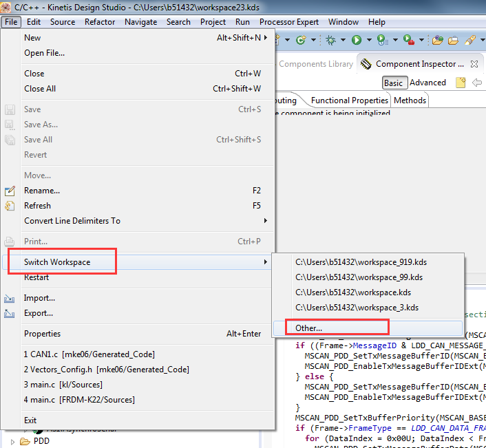Image resolution: width=486 pixels, height=448 pixels.
Task: Choose Restart menu item
Action: click(x=136, y=277)
